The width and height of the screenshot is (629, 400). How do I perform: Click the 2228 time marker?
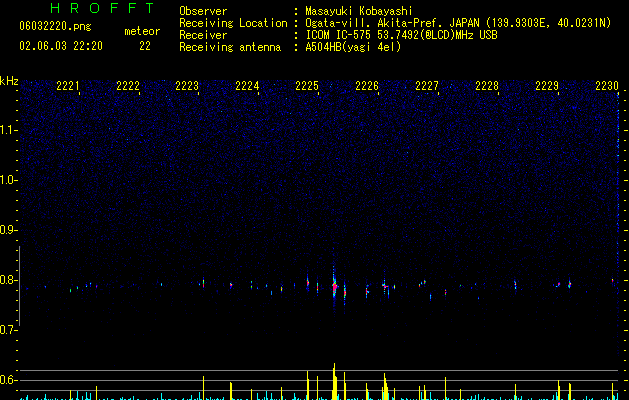coord(487,86)
